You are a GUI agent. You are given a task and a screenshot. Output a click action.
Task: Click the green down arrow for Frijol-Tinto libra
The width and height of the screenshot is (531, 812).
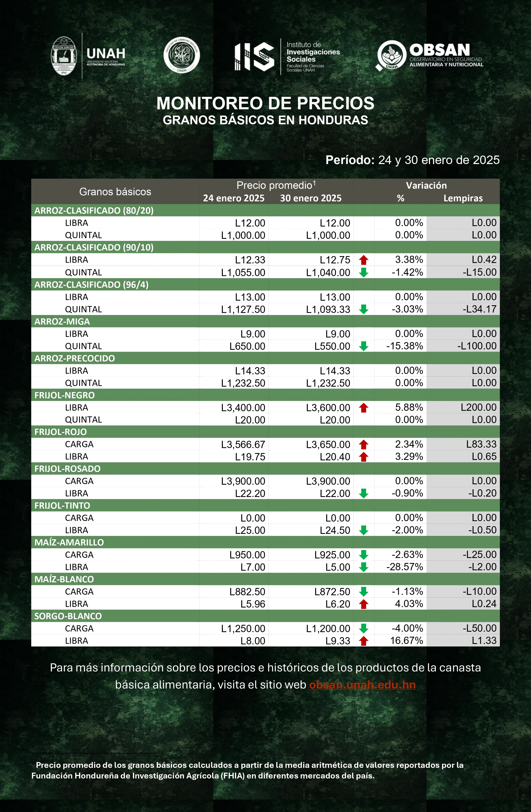click(363, 530)
